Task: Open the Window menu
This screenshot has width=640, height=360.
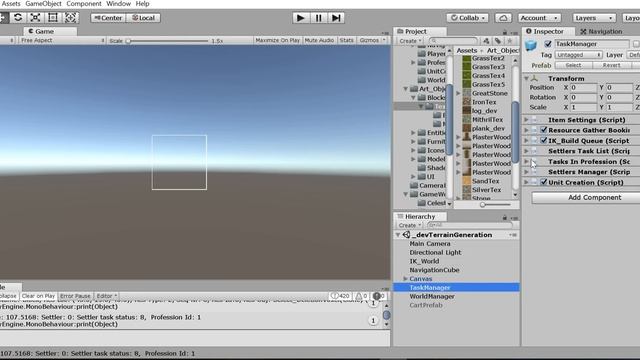Action: click(118, 4)
